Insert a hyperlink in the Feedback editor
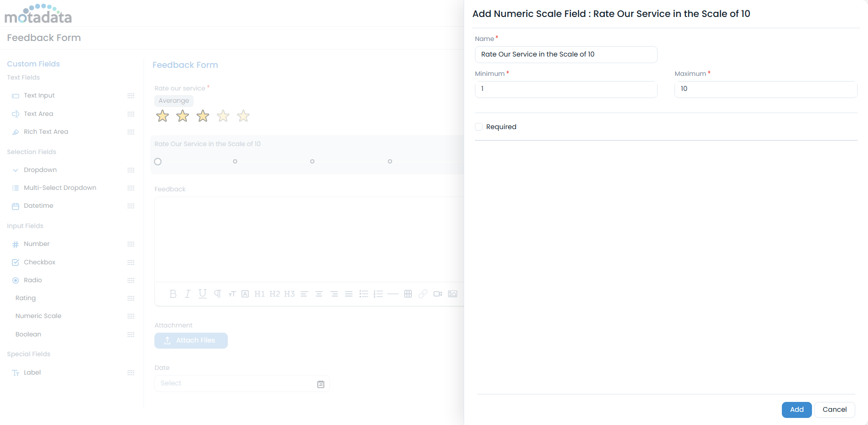868x425 pixels. (423, 294)
